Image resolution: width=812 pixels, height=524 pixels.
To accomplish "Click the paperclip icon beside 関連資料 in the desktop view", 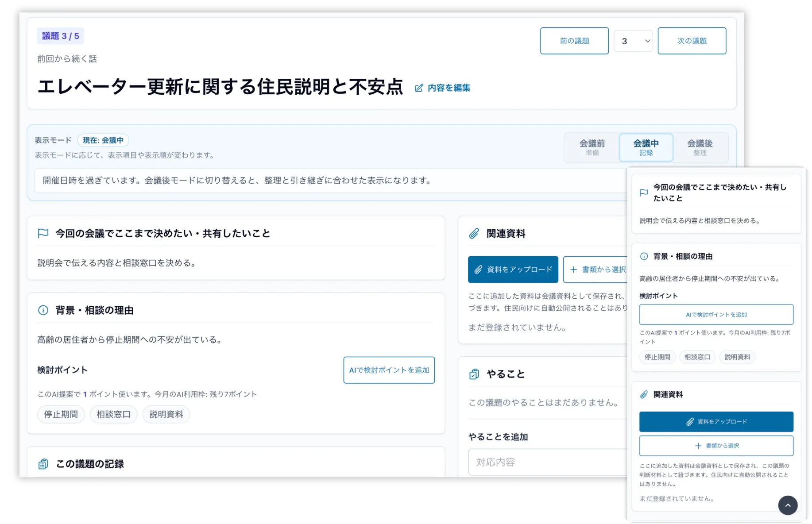I will tap(474, 233).
